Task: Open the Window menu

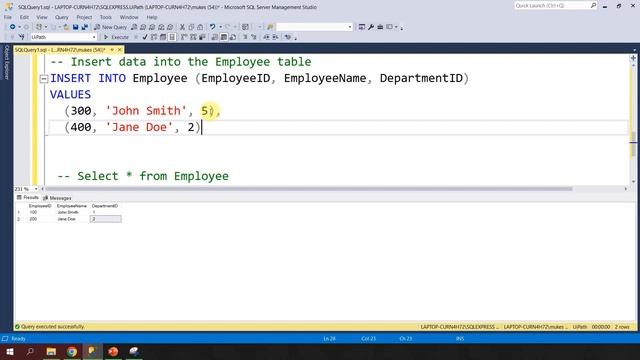Action: [129, 17]
